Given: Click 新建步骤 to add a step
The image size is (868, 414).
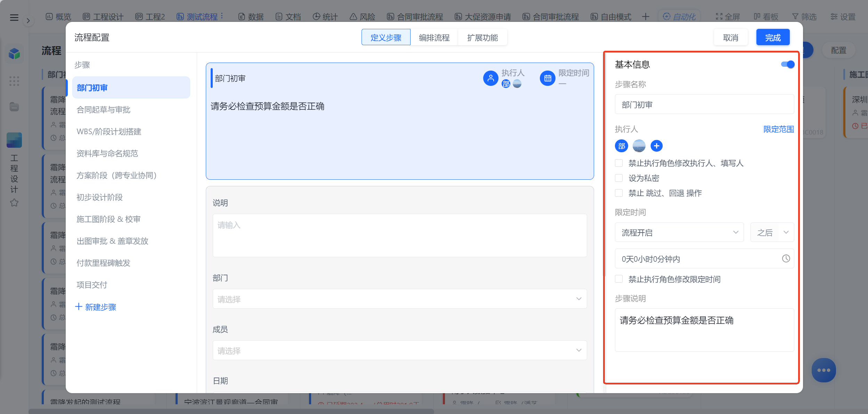Looking at the screenshot, I should click(x=96, y=307).
